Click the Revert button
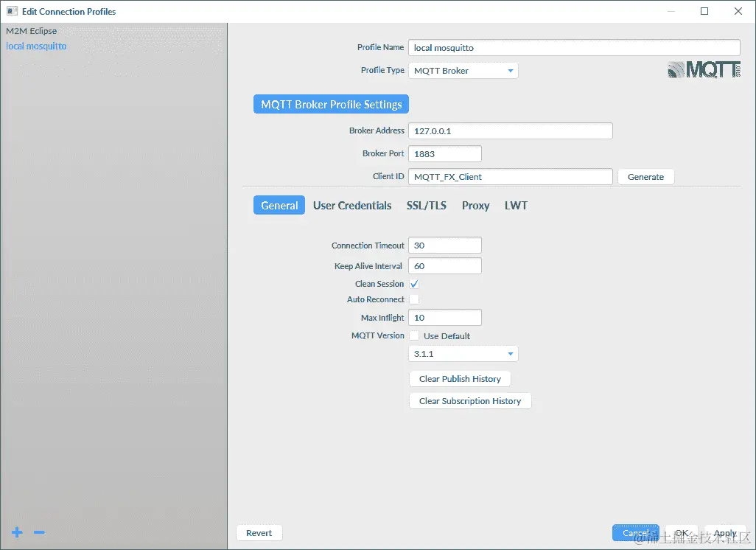Image resolution: width=756 pixels, height=550 pixels. coord(259,532)
